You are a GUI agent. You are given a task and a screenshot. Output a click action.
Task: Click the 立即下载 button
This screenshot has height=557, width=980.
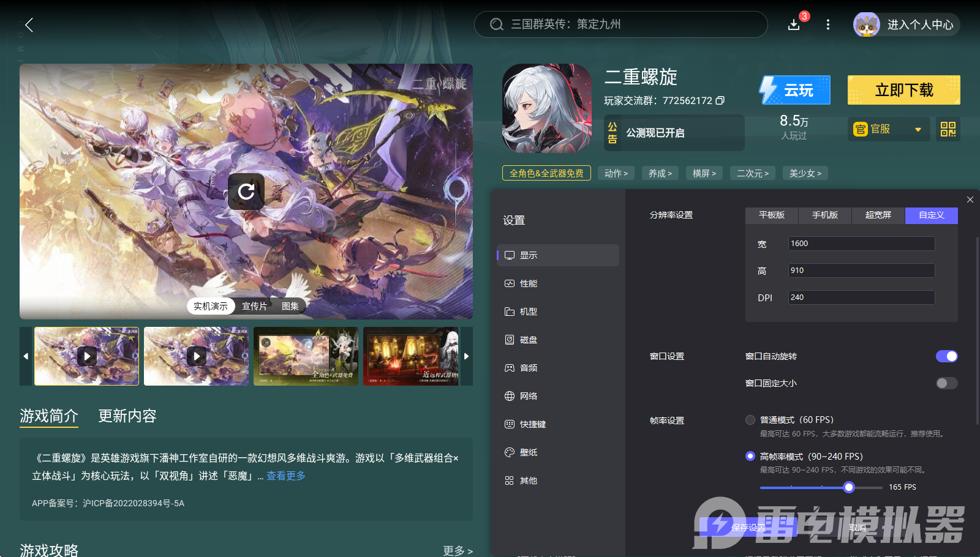click(x=904, y=91)
